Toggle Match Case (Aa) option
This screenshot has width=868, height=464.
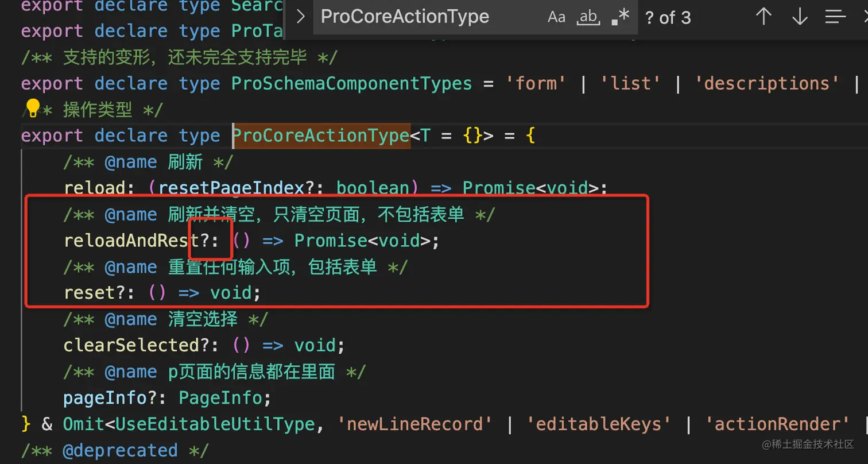click(556, 17)
